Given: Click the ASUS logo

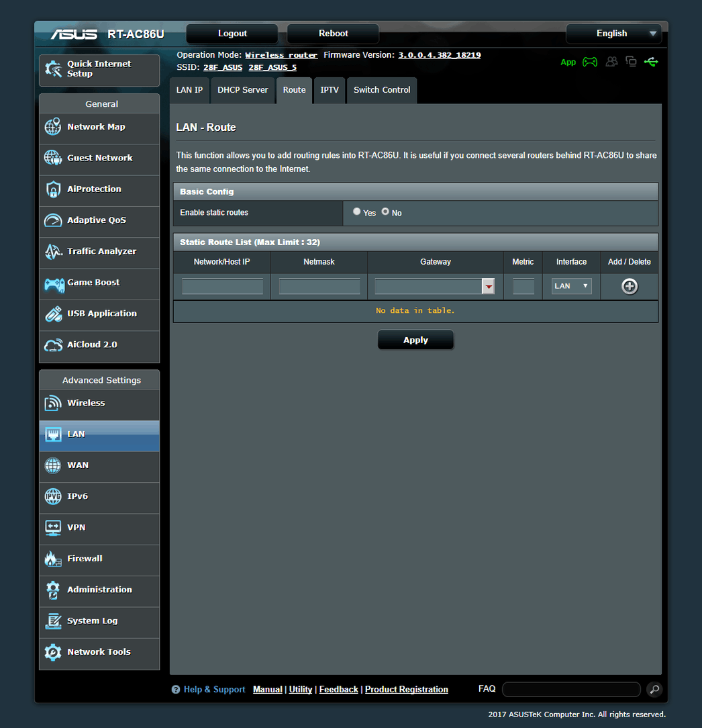Looking at the screenshot, I should point(74,34).
